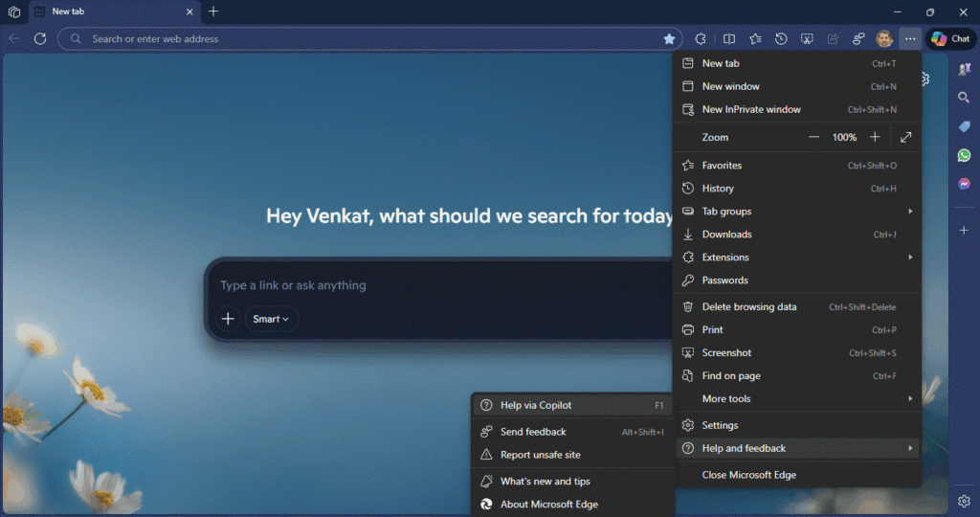Click the back navigation arrow

pyautogui.click(x=14, y=38)
